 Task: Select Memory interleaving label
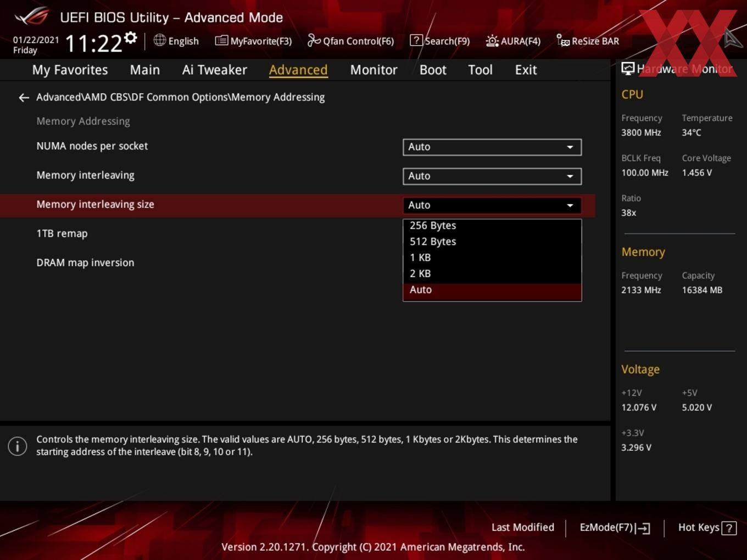(85, 175)
